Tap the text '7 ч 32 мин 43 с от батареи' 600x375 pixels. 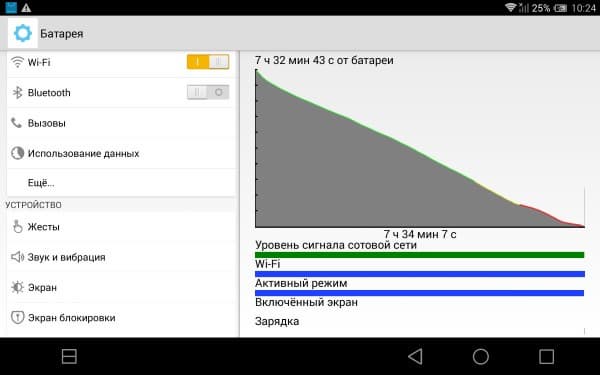tap(324, 60)
